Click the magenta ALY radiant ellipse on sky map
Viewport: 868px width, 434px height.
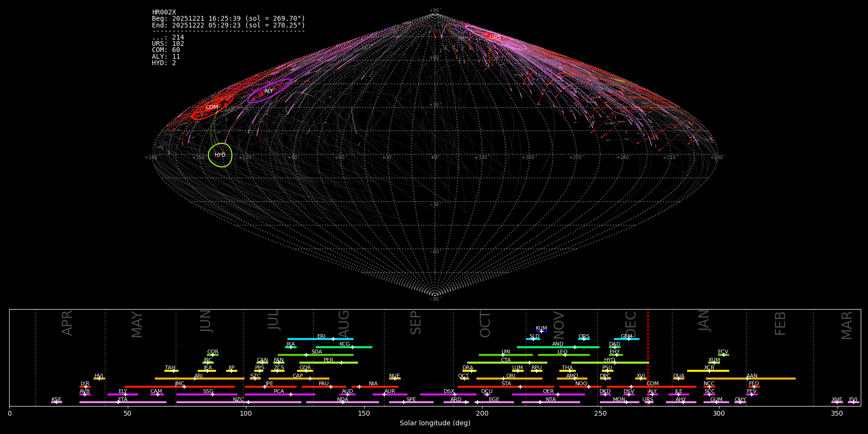coord(270,91)
